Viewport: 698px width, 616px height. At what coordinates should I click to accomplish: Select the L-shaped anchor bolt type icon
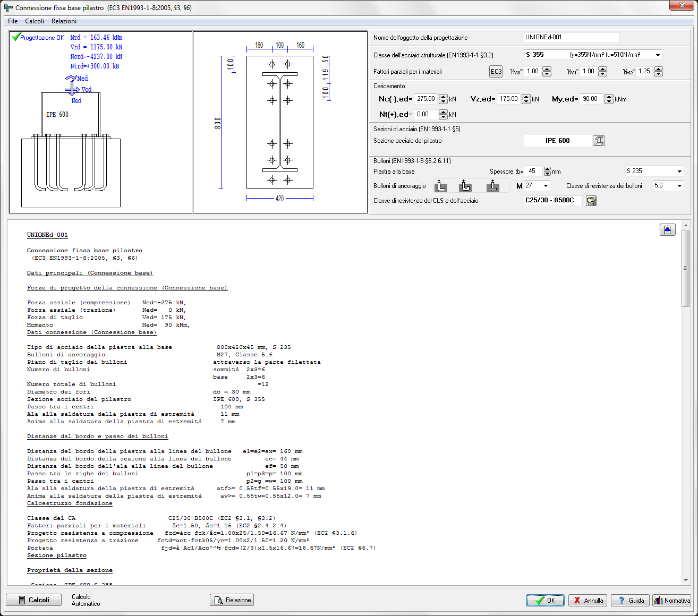coord(441,186)
